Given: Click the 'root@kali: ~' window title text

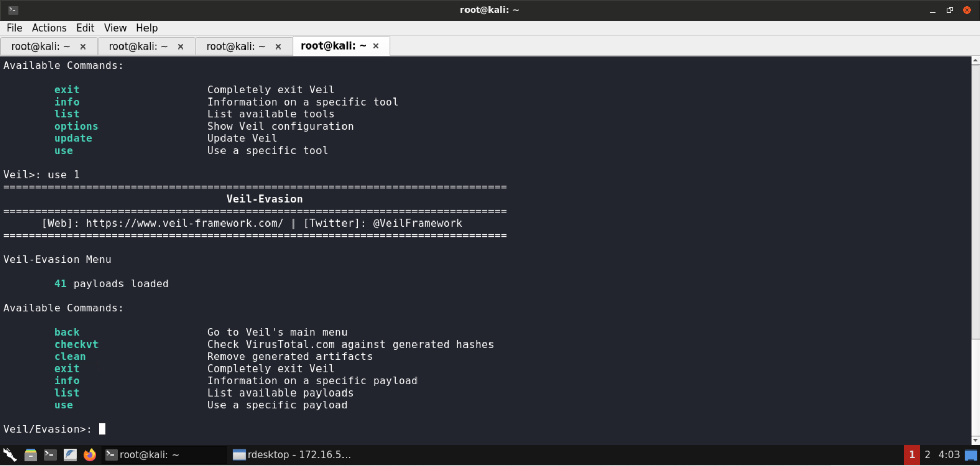Looking at the screenshot, I should (x=489, y=10).
